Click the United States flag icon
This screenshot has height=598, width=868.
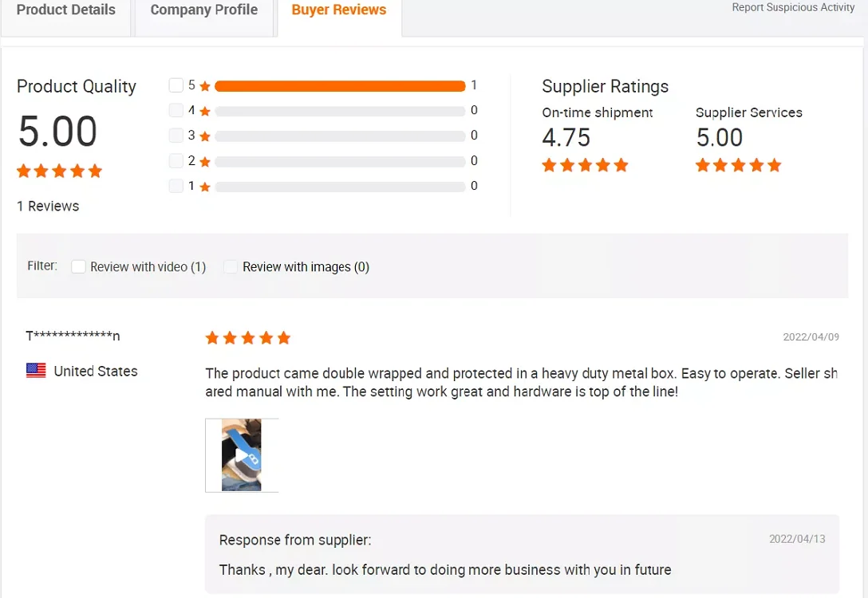[36, 371]
